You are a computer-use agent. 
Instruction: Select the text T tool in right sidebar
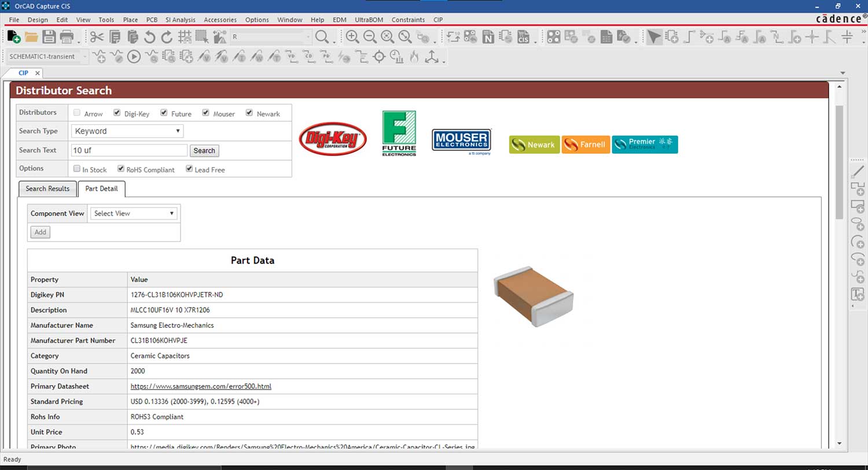[858, 294]
